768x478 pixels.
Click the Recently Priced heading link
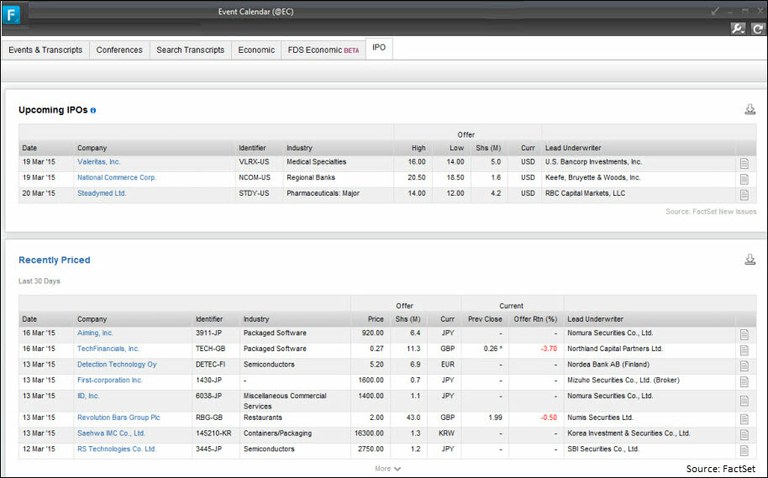point(54,260)
